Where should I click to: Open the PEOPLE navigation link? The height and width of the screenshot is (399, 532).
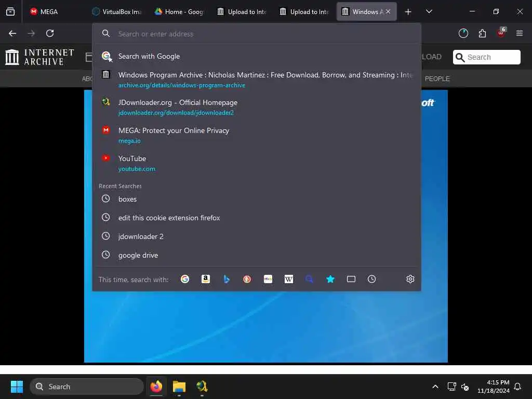point(437,79)
